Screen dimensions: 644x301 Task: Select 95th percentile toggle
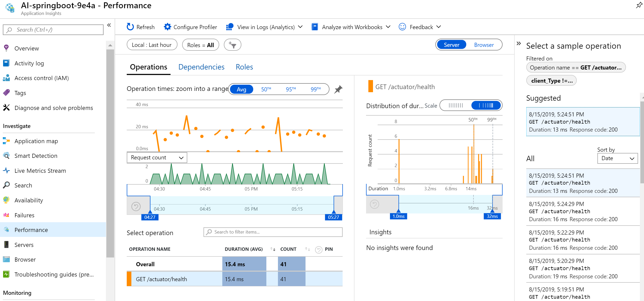[291, 89]
